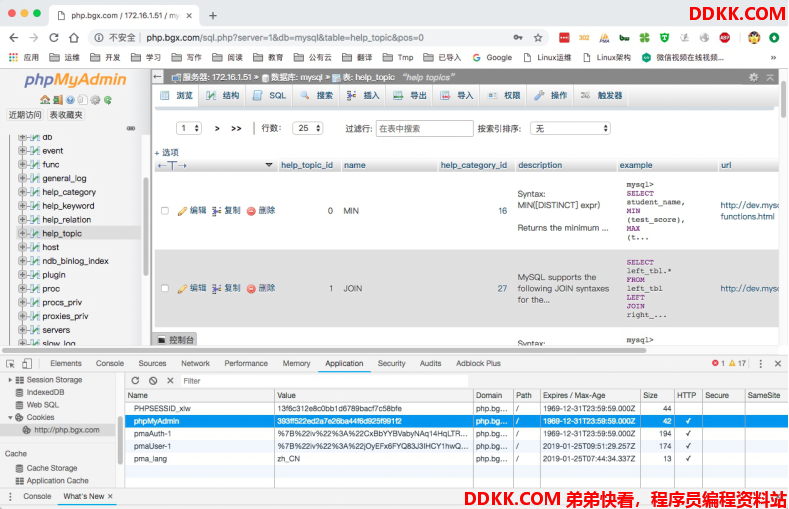Open Google bookmark in bookmarks bar
Viewport: 789px width, 509px height.
tap(492, 57)
